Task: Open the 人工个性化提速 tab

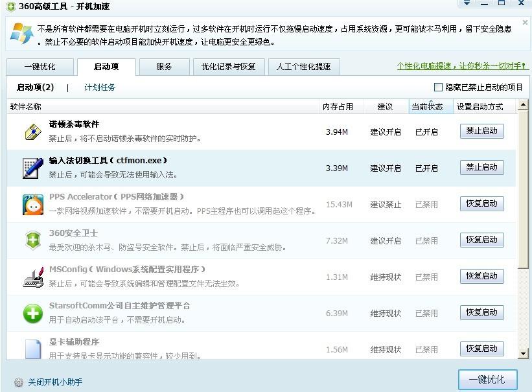Action: [x=304, y=67]
